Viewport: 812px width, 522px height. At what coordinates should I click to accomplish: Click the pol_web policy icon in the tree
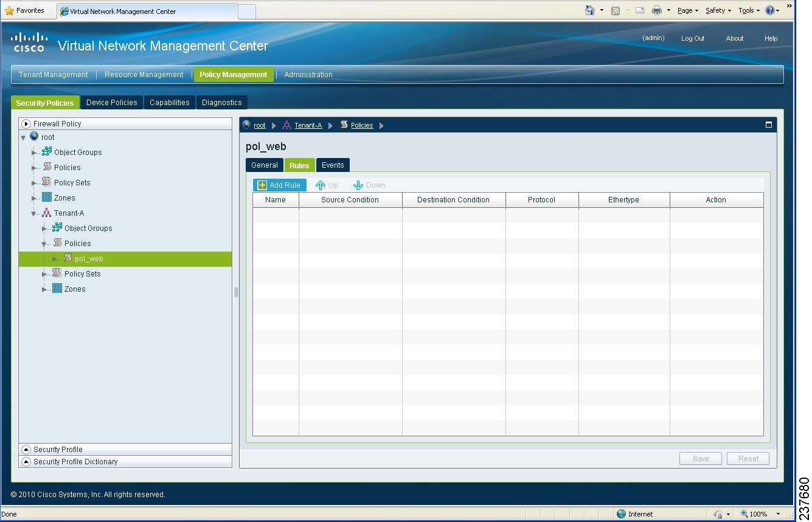pyautogui.click(x=67, y=258)
